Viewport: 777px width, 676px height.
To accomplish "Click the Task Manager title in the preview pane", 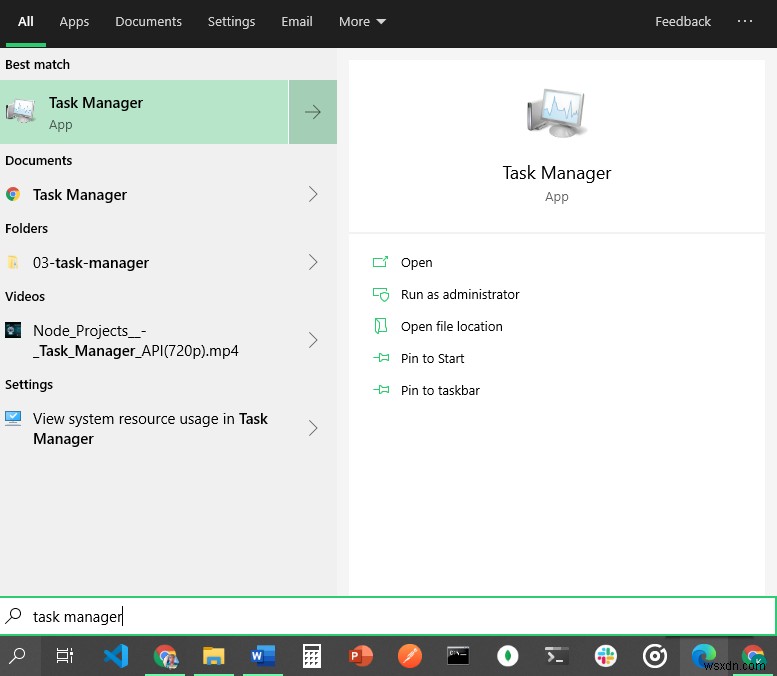I will pyautogui.click(x=556, y=173).
